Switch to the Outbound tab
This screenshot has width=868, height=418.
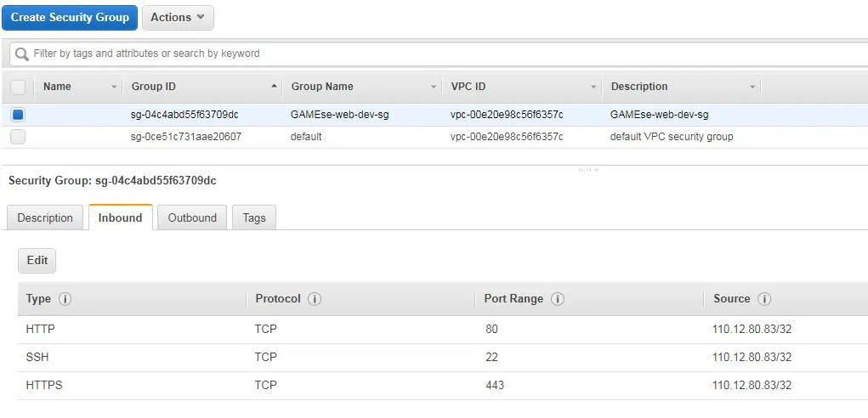[192, 217]
